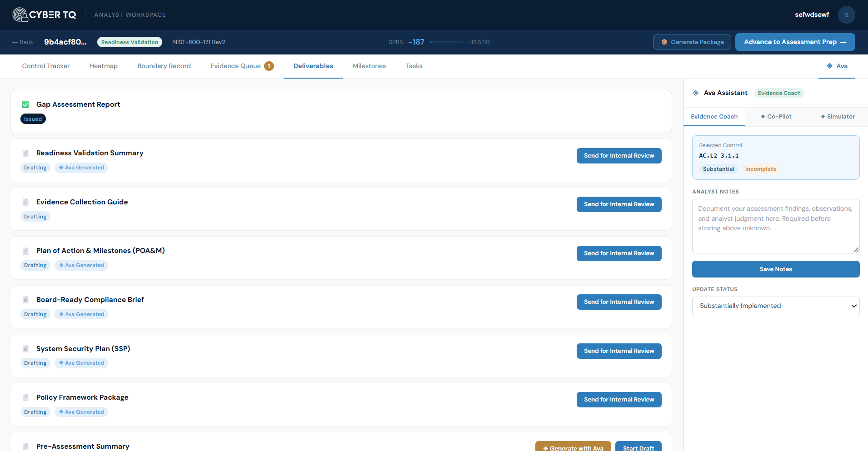The width and height of the screenshot is (868, 451).
Task: Click the Ava Assistant diamond icon in sidebar
Action: pos(696,93)
